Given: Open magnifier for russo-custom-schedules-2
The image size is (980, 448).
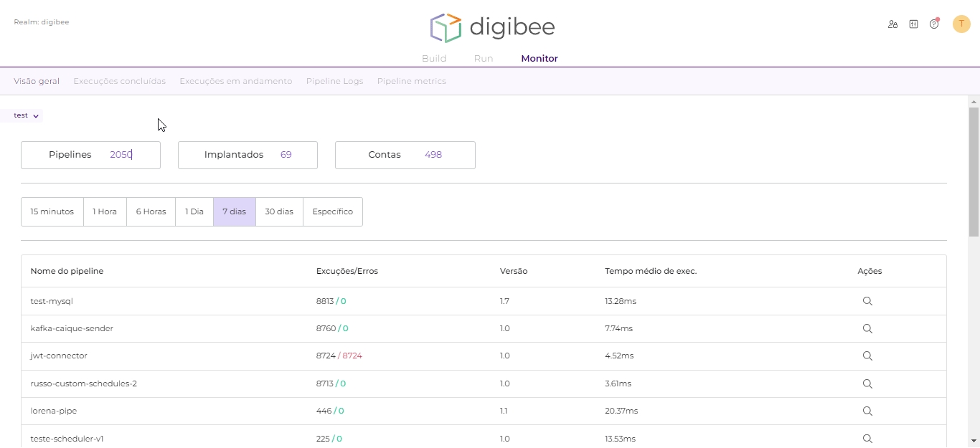Looking at the screenshot, I should 867,384.
